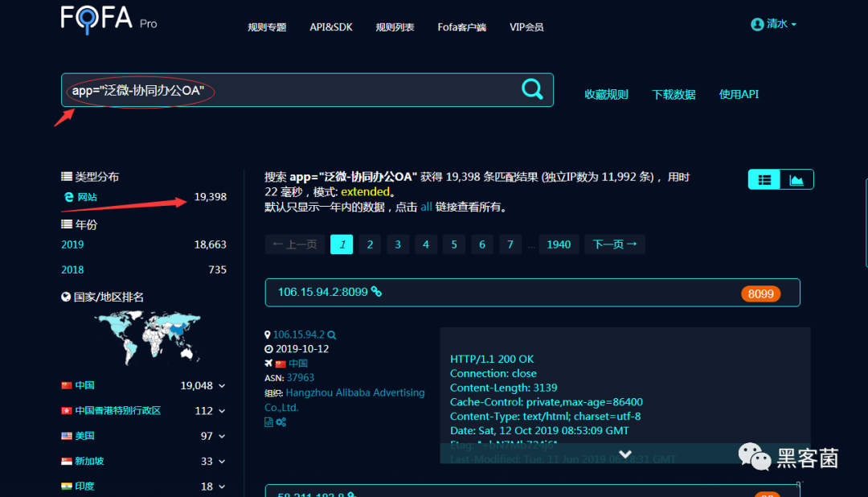868x497 pixels.
Task: Click the FOFA Pro logo
Action: [x=108, y=19]
